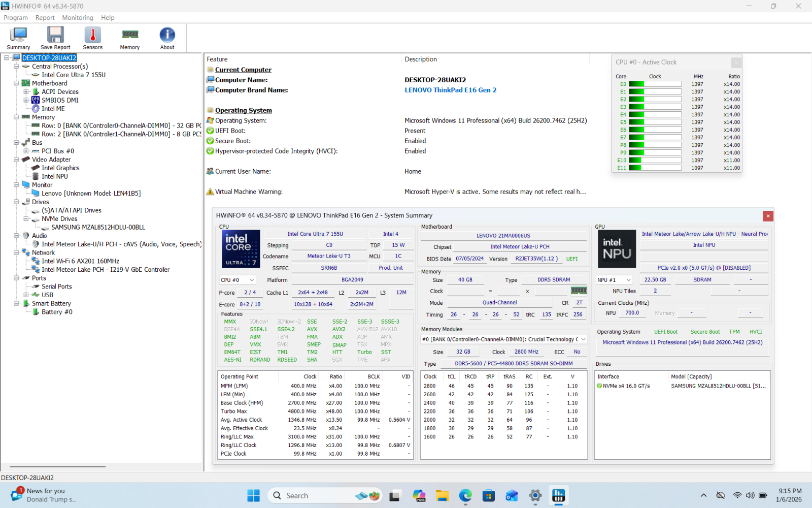The height and width of the screenshot is (508, 812).
Task: Open the Monitoring menu
Action: click(x=78, y=18)
